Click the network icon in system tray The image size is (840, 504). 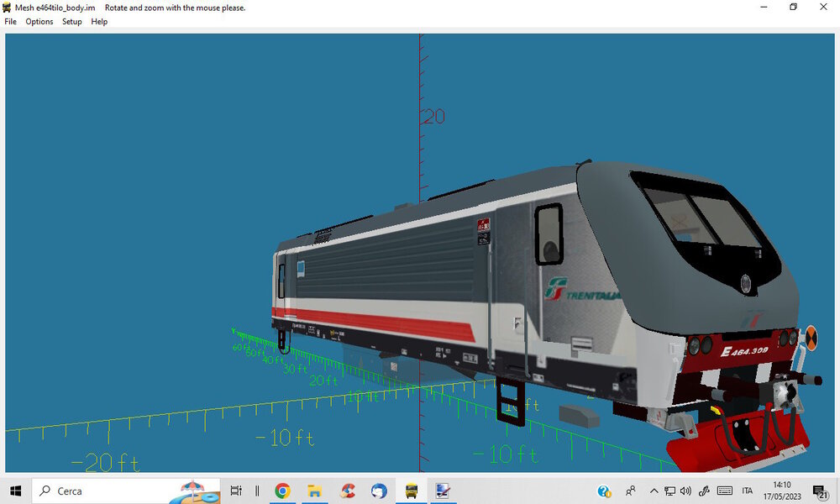[x=669, y=491]
